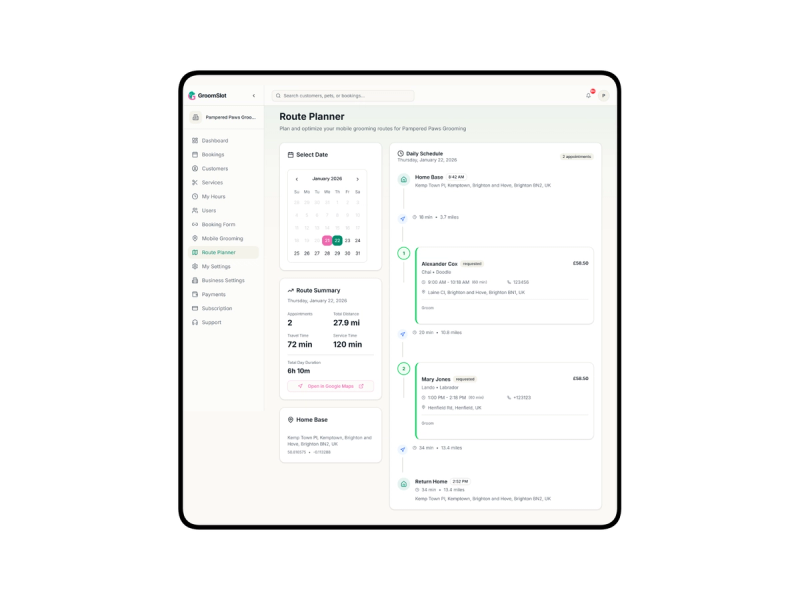Click the notification bell icon
Screen dimensions: 800x600
[x=589, y=95]
